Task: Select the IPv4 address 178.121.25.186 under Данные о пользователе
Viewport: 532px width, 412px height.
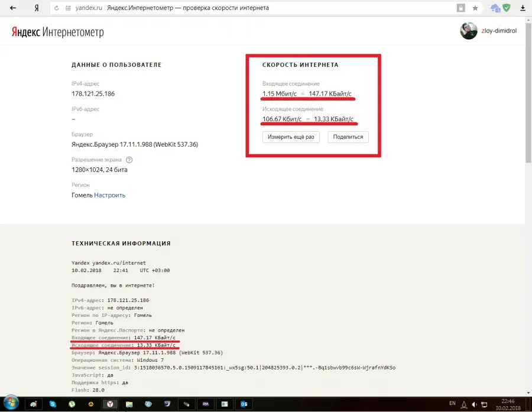Action: [x=93, y=93]
